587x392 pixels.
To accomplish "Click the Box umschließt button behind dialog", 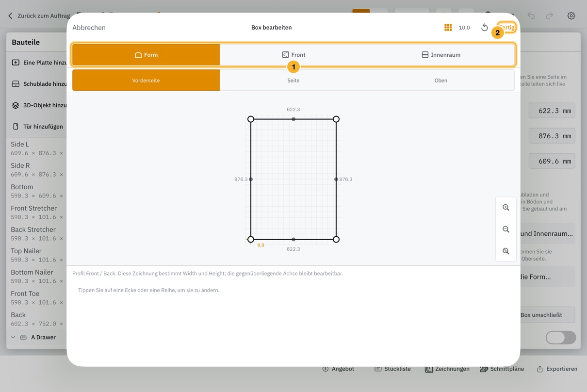I will (547, 315).
